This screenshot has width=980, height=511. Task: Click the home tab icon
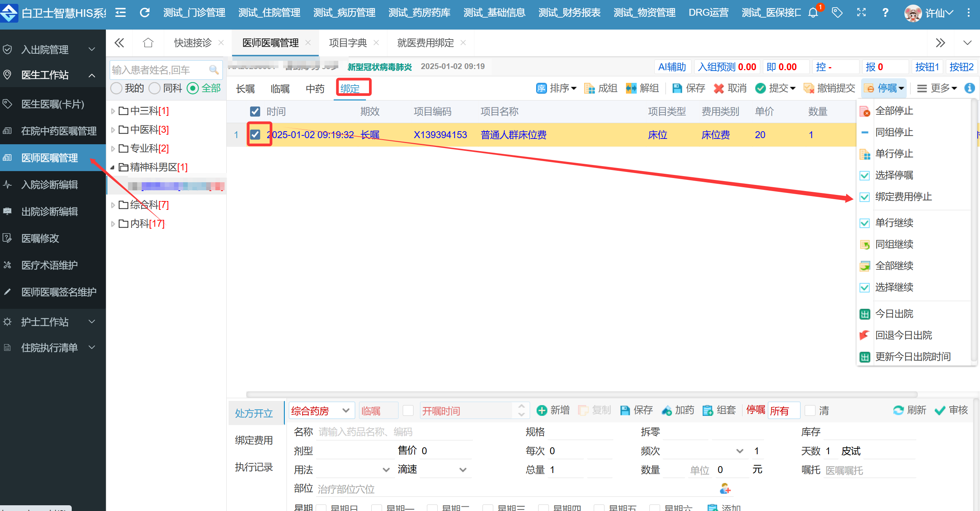pos(148,43)
